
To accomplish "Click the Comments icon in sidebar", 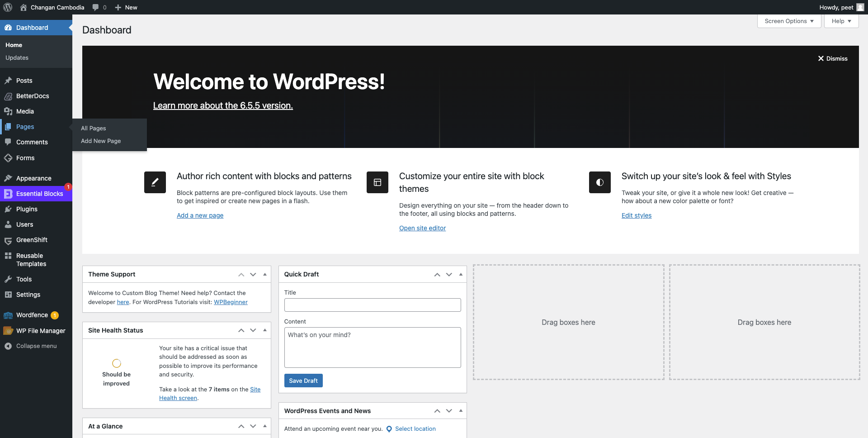I will pos(8,142).
